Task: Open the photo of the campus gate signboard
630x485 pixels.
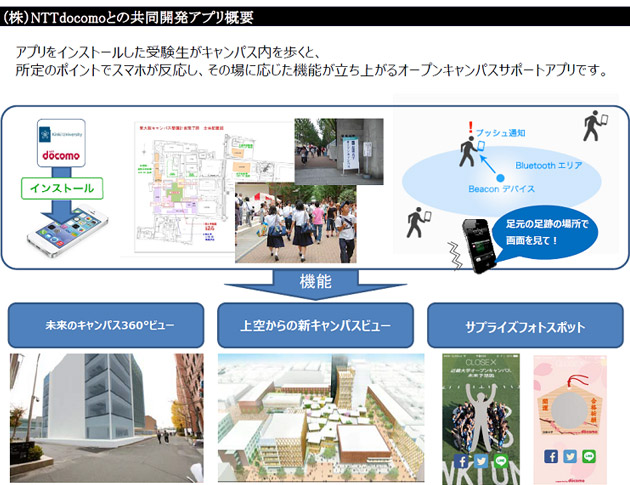Action: pos(339,151)
